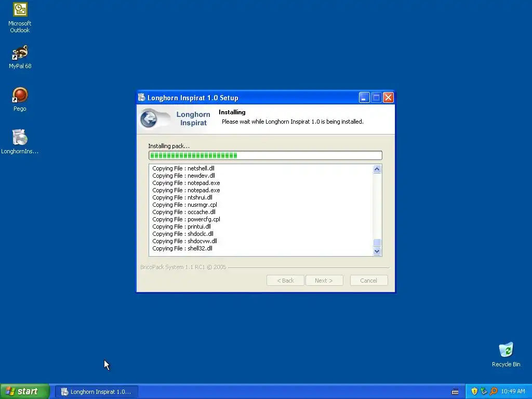The width and height of the screenshot is (532, 399).
Task: Select the log line for occache.dll
Action: [x=183, y=212]
